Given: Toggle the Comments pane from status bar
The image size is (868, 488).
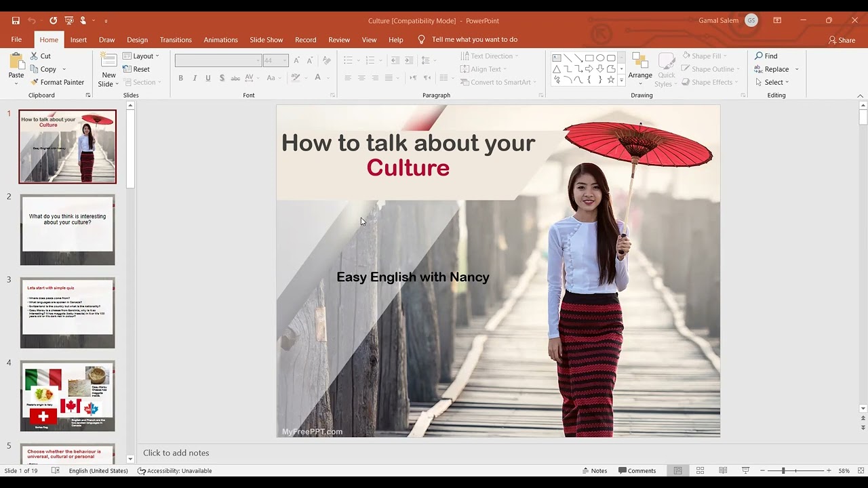Looking at the screenshot, I should click(637, 470).
